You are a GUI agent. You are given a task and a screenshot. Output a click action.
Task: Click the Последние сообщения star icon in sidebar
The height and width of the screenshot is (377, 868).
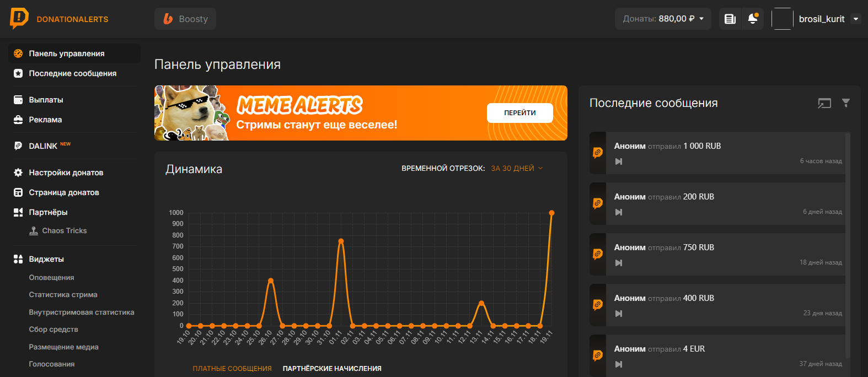(x=18, y=73)
